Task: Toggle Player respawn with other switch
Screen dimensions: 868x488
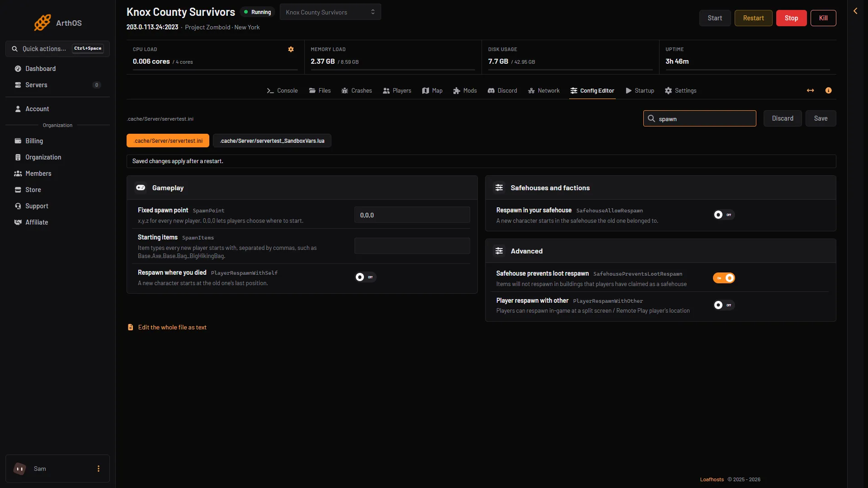Action: coord(723,305)
